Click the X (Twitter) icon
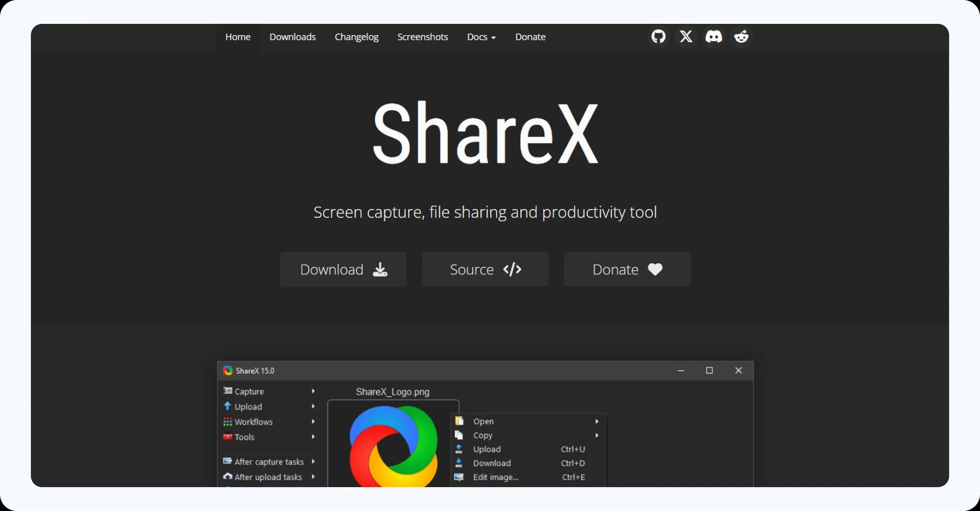The image size is (980, 511). [686, 36]
